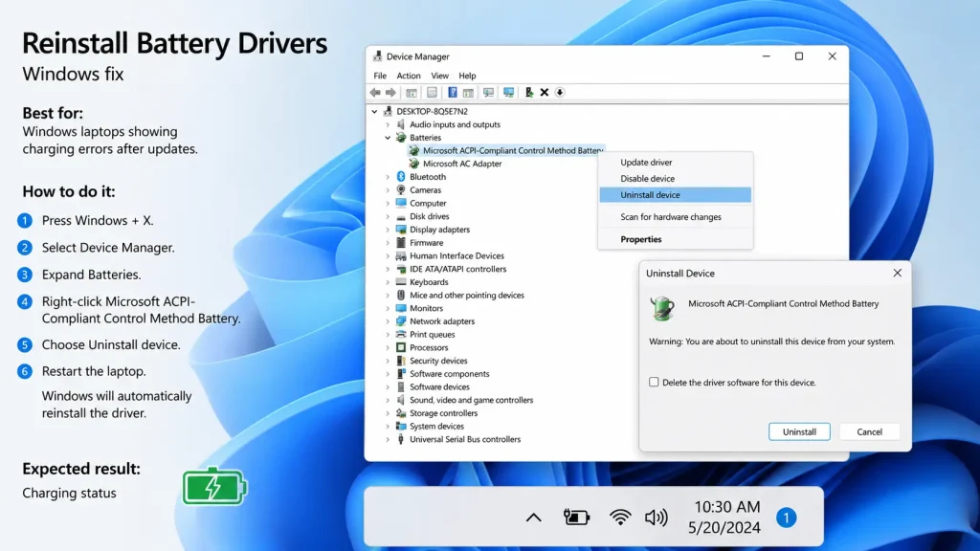Click the round down-arrow toolbar icon
The width and height of the screenshot is (980, 551).
pos(560,93)
